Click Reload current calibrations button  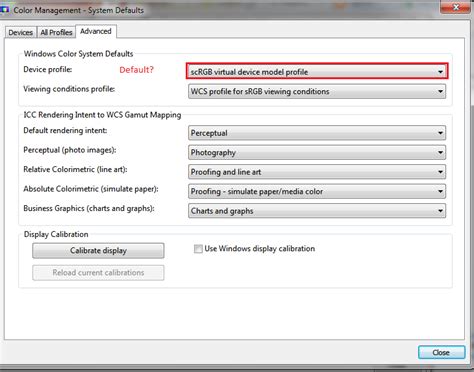(x=98, y=273)
